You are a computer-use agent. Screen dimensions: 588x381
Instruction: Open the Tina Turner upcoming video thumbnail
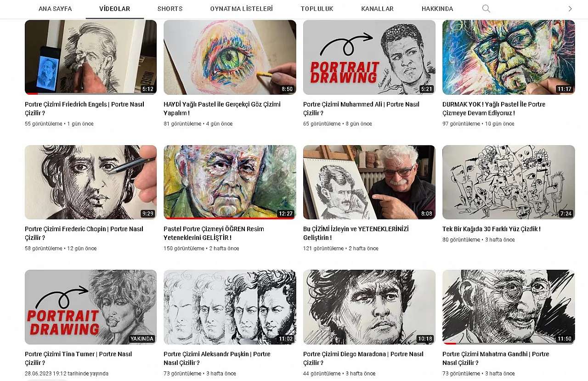[x=90, y=307]
